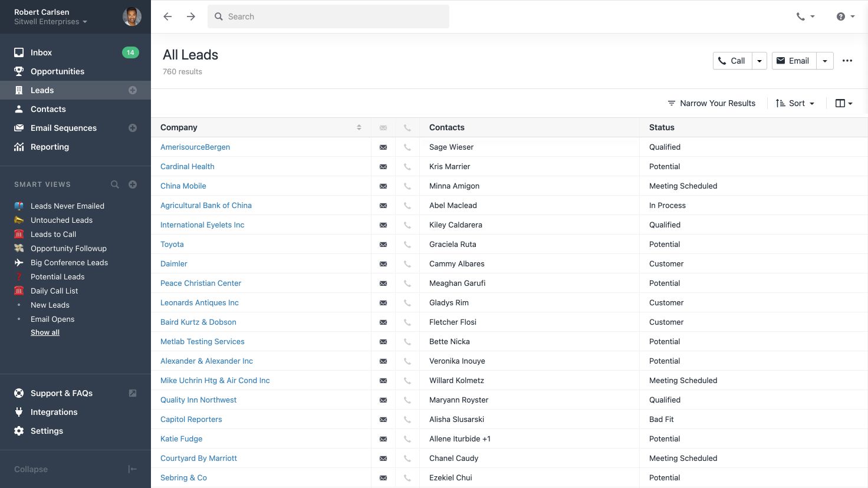Email AmerisourceBergen using its envelope icon

383,147
